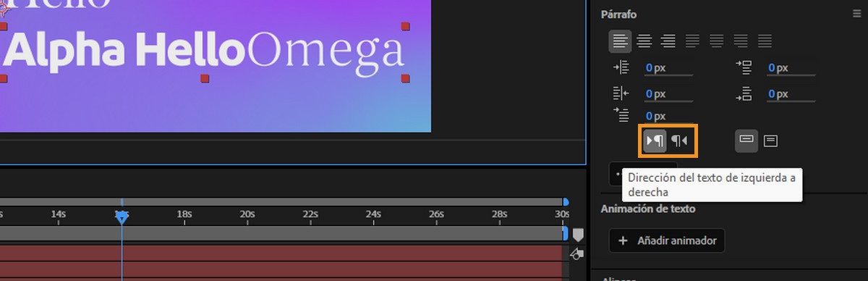The width and height of the screenshot is (868, 281).
Task: Select the every-line composer option
Action: pyautogui.click(x=770, y=140)
